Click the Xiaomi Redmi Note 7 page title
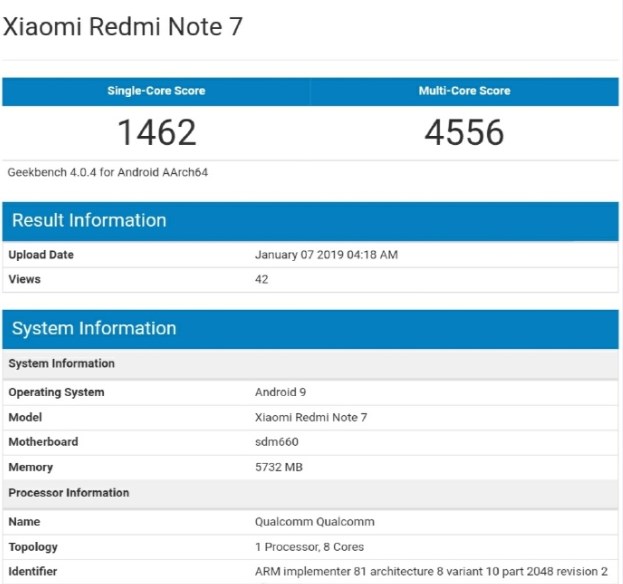The width and height of the screenshot is (623, 584). [x=122, y=27]
